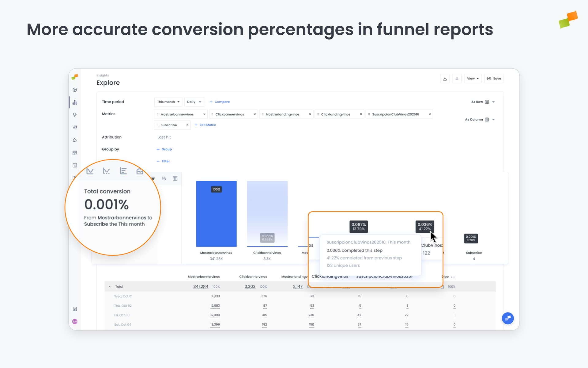Click the AH avatar at sidebar bottom

click(75, 321)
